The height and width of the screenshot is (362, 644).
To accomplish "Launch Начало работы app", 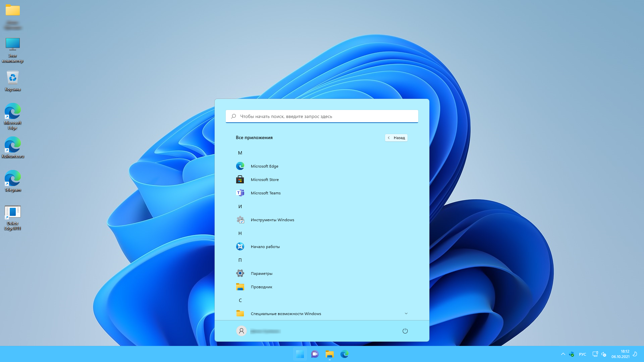I will click(265, 247).
